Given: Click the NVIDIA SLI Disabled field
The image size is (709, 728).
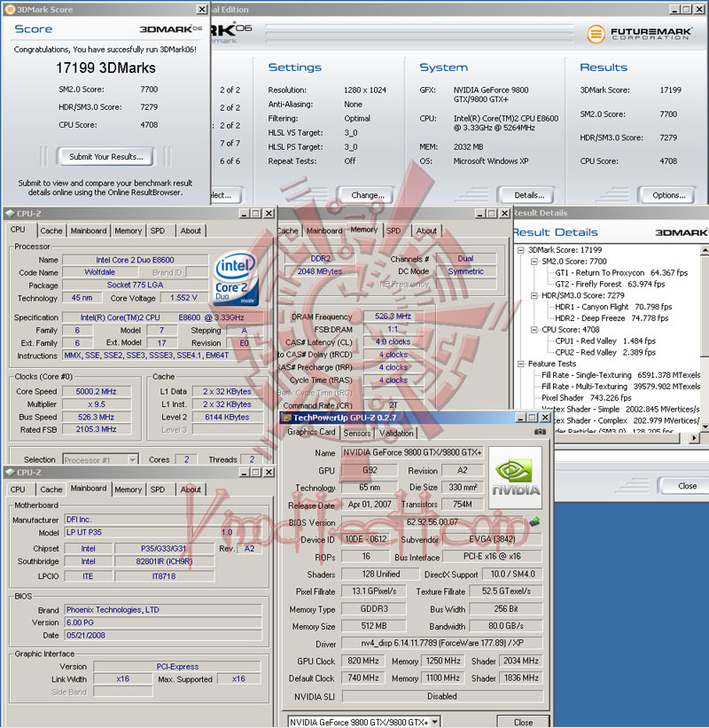Looking at the screenshot, I should [x=441, y=696].
